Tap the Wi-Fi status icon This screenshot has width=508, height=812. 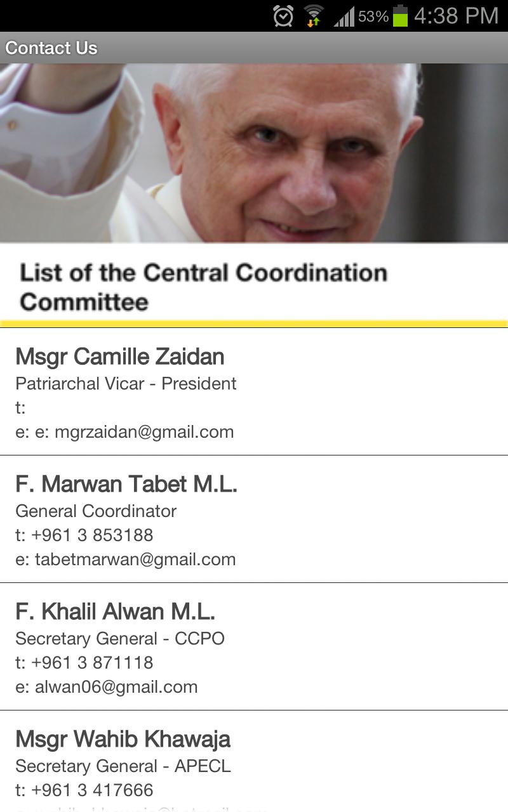pos(313,16)
